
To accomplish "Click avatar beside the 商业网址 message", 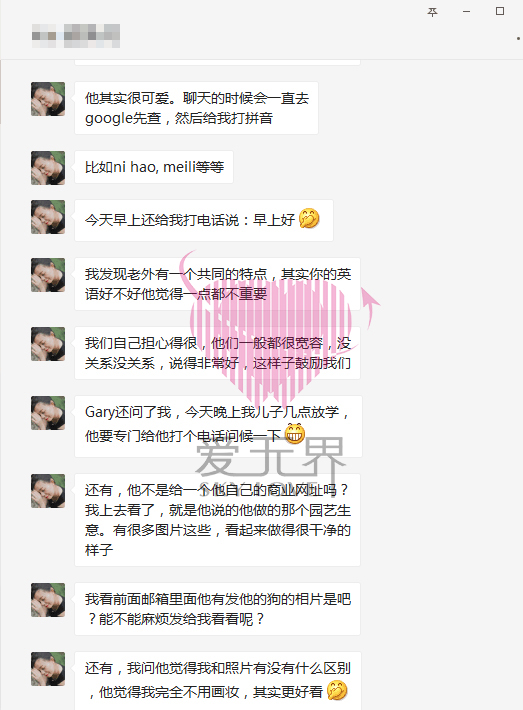I will pos(48,491).
